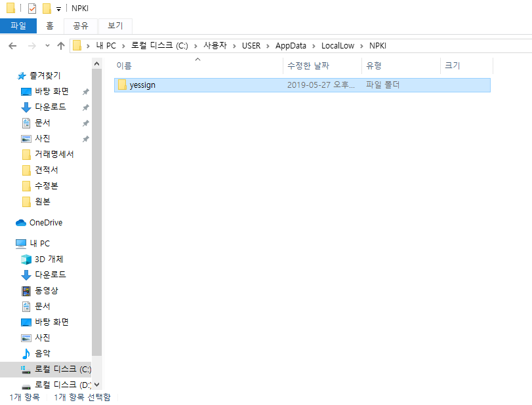Click the navigation pane scrollbar thumb
This screenshot has width=532, height=405.
pyautogui.click(x=96, y=212)
